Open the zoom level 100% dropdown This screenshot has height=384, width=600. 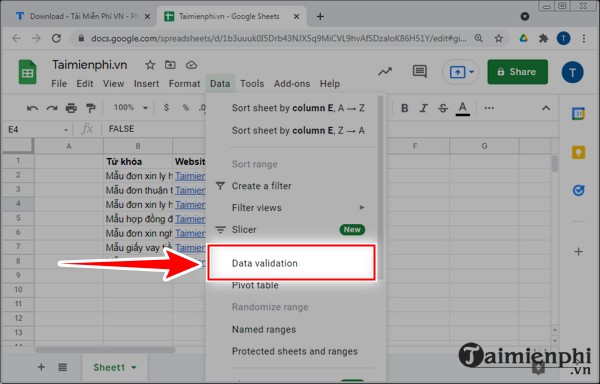click(x=131, y=108)
